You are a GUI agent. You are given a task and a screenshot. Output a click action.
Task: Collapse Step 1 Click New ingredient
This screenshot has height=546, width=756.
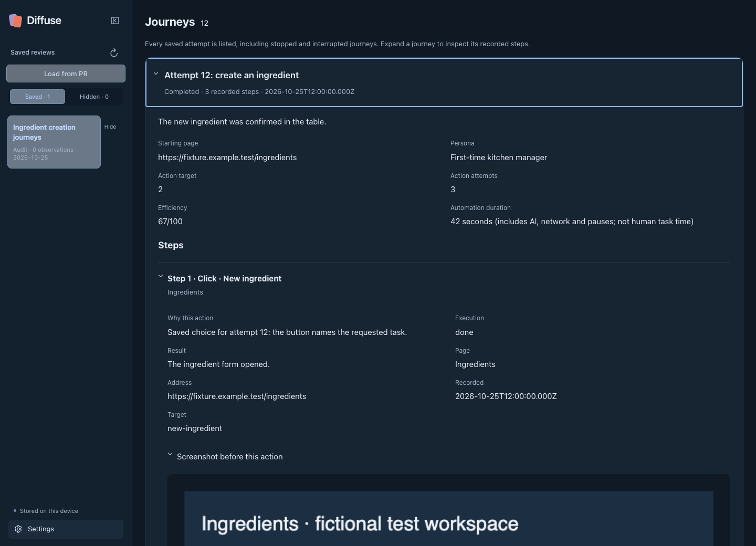pos(161,276)
